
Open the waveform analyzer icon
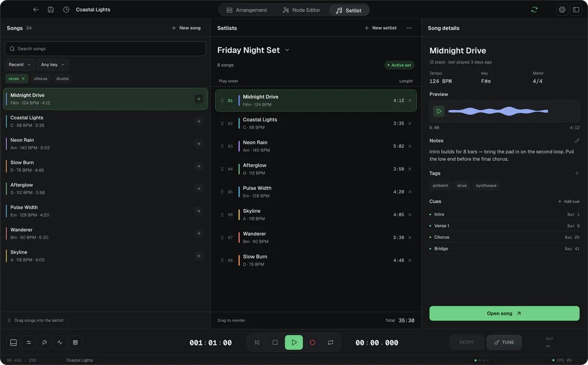coord(60,342)
